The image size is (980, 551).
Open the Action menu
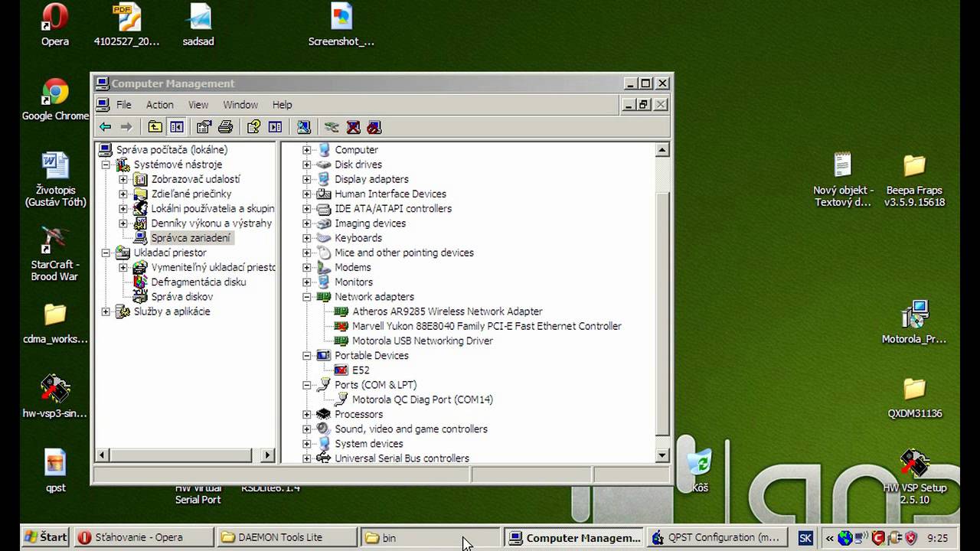159,105
